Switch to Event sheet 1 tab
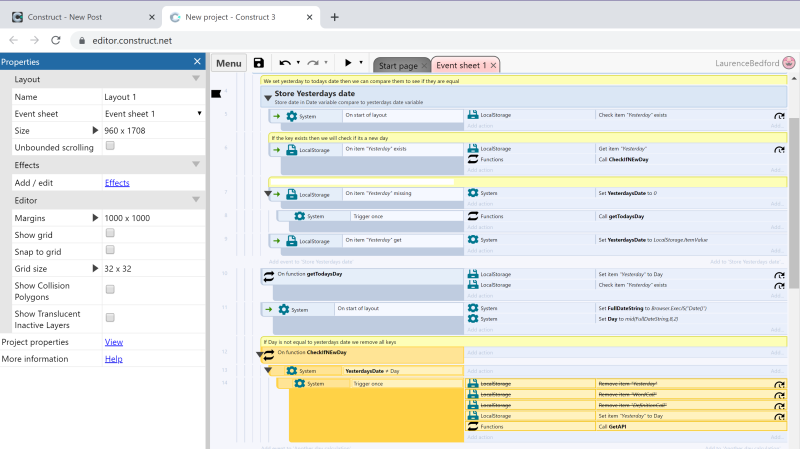Image resolution: width=800 pixels, height=449 pixels. click(x=461, y=65)
